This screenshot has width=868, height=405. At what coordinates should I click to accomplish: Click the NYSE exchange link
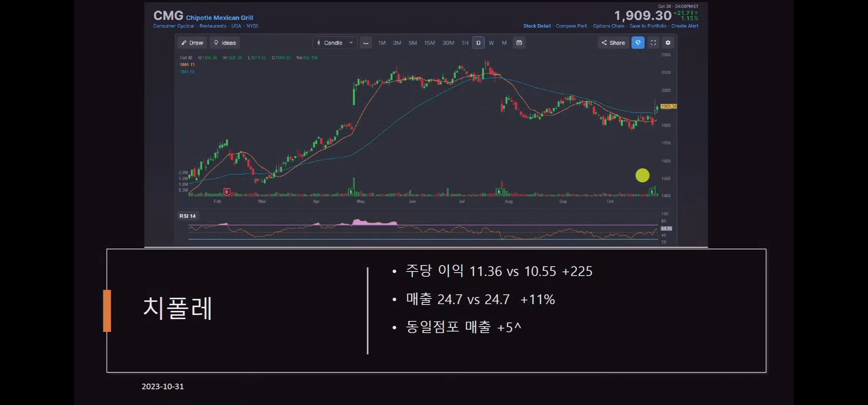coord(252,26)
